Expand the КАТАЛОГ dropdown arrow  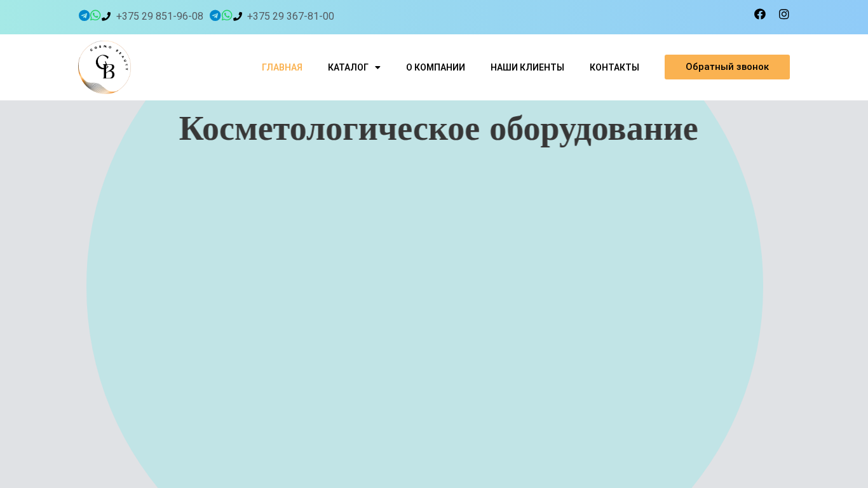(377, 67)
